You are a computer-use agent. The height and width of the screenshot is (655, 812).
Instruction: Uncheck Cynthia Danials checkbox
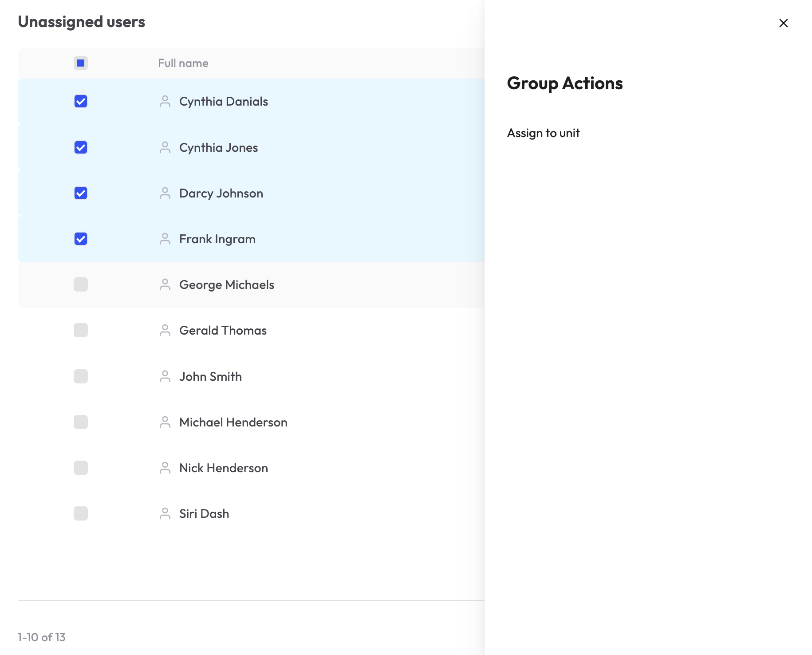[81, 102]
